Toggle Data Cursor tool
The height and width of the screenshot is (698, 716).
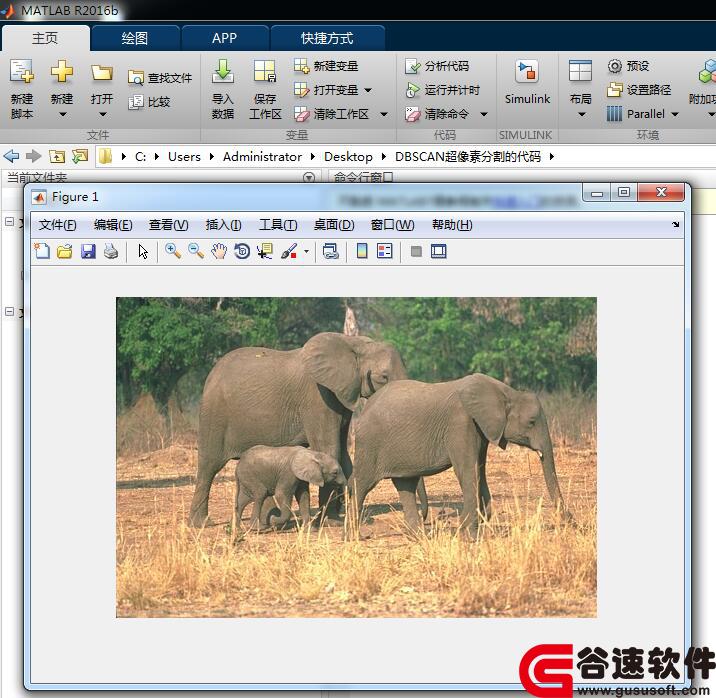[265, 251]
